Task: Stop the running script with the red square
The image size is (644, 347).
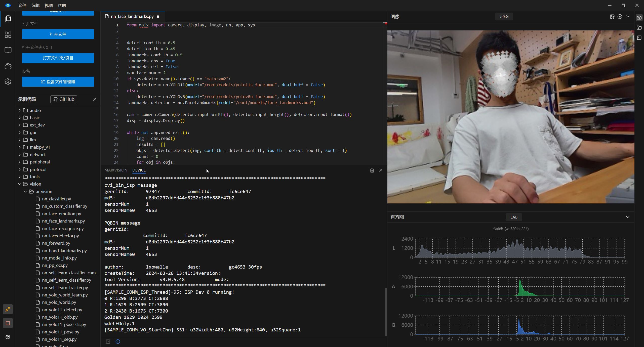Action: pos(8,323)
